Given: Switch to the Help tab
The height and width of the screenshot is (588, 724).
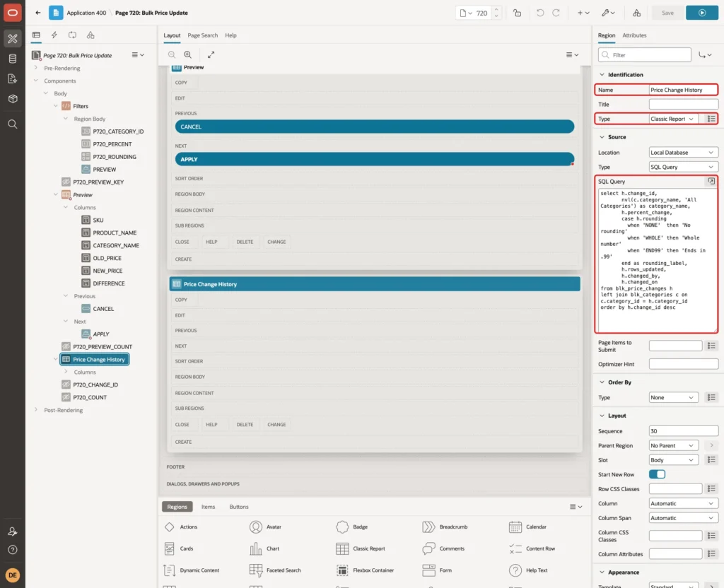Looking at the screenshot, I should (230, 35).
